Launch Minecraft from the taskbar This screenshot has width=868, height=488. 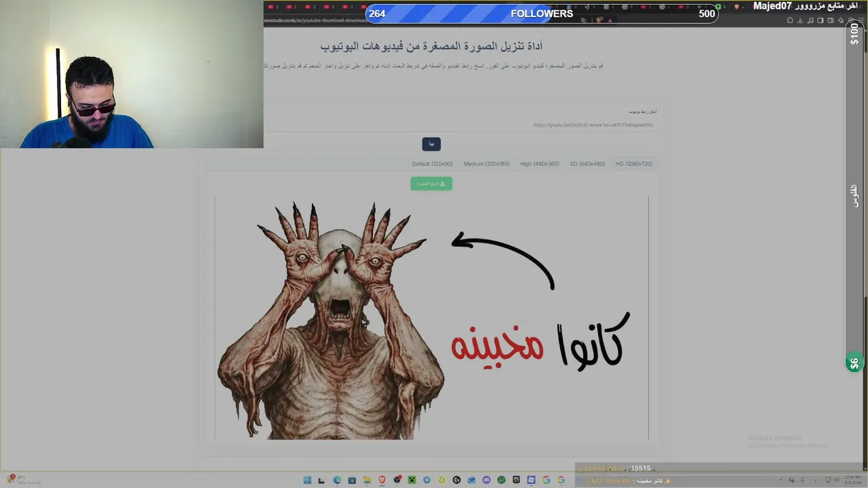click(412, 481)
